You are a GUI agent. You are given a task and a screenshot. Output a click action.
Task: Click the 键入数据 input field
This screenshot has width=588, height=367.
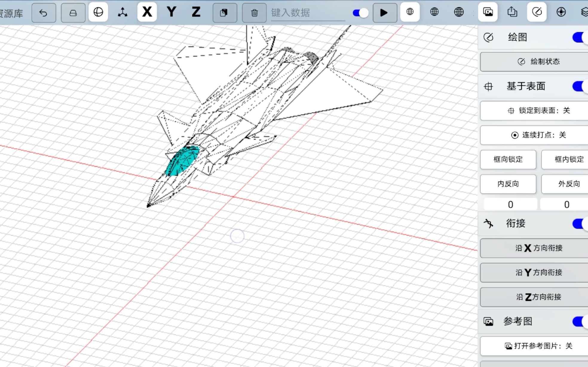click(308, 13)
